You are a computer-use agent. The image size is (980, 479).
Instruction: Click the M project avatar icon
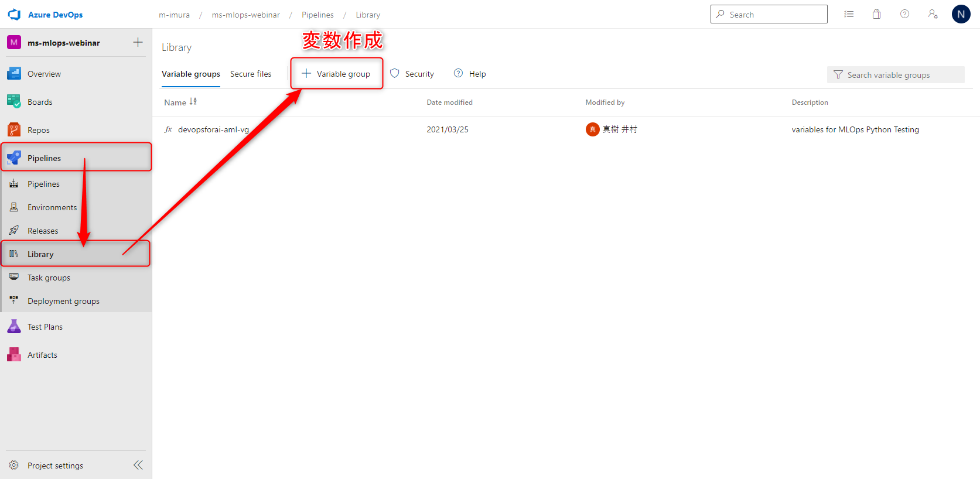pos(14,42)
